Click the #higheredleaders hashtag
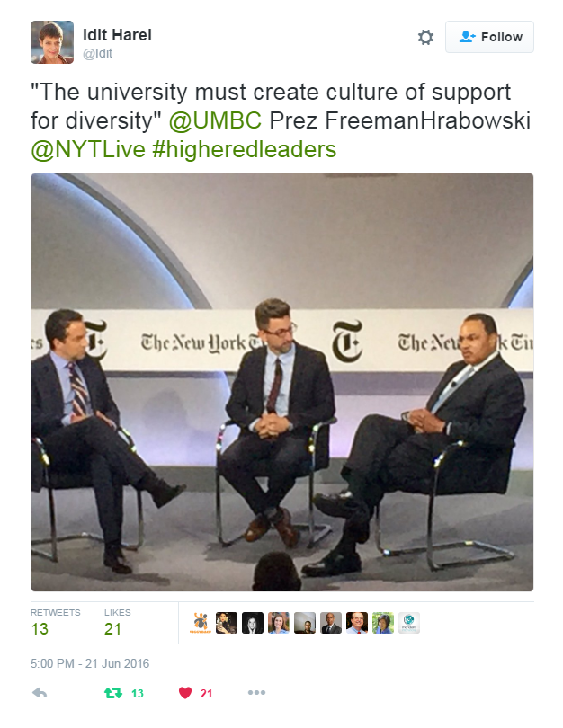This screenshot has width=563, height=728. [245, 149]
